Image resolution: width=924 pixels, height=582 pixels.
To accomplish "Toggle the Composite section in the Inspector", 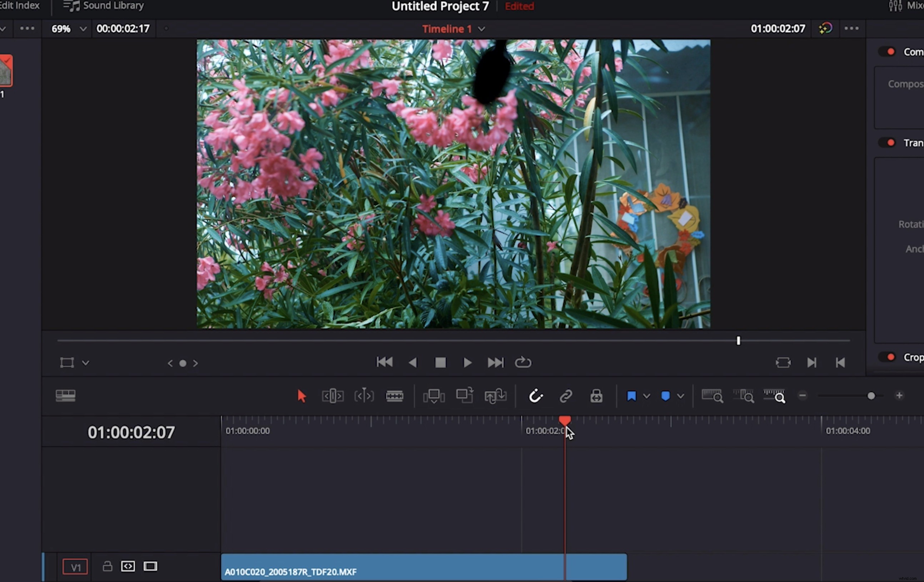I will tap(887, 51).
